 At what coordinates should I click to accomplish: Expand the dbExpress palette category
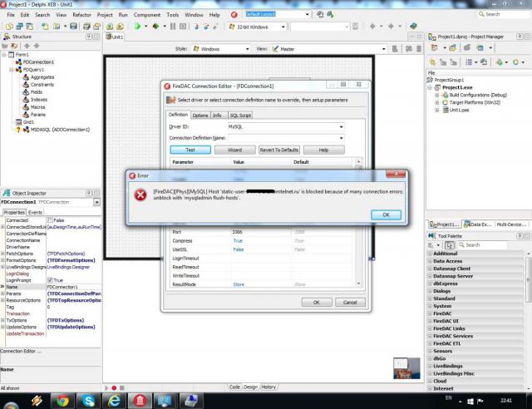point(430,283)
